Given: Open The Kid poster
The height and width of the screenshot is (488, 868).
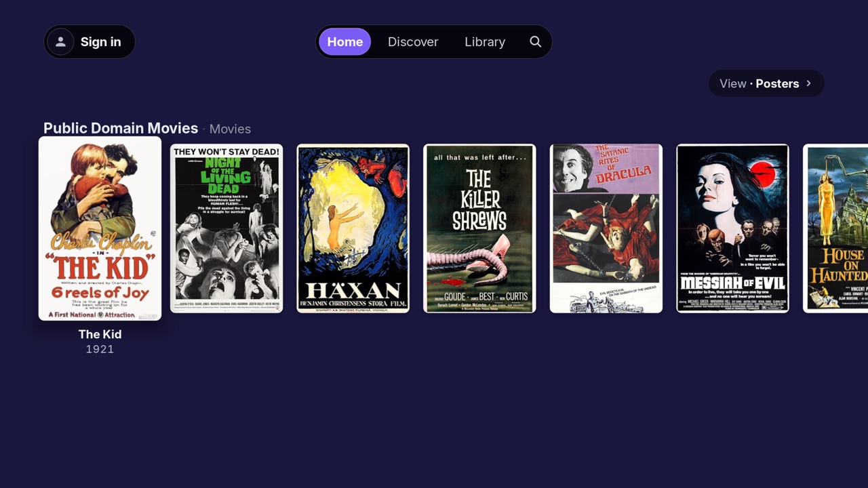Looking at the screenshot, I should tap(100, 228).
